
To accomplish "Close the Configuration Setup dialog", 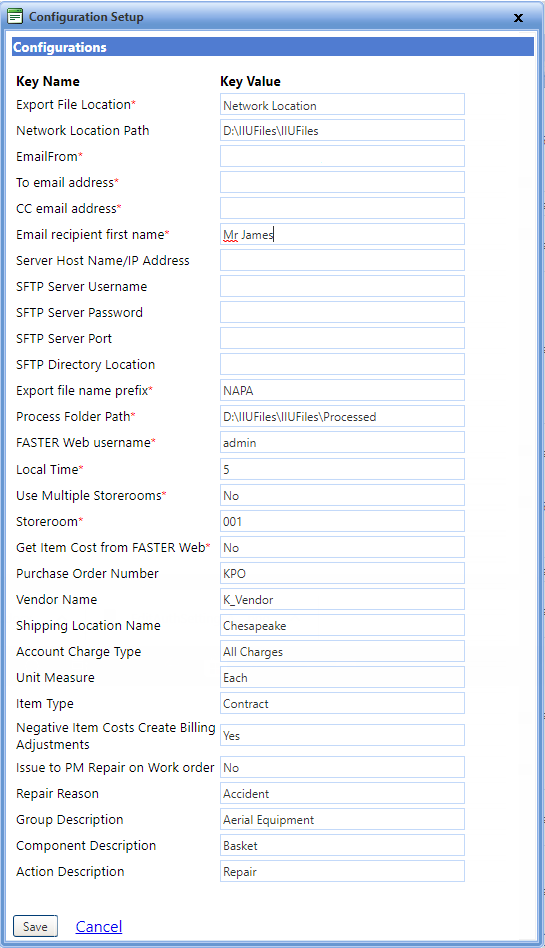I will 518,18.
